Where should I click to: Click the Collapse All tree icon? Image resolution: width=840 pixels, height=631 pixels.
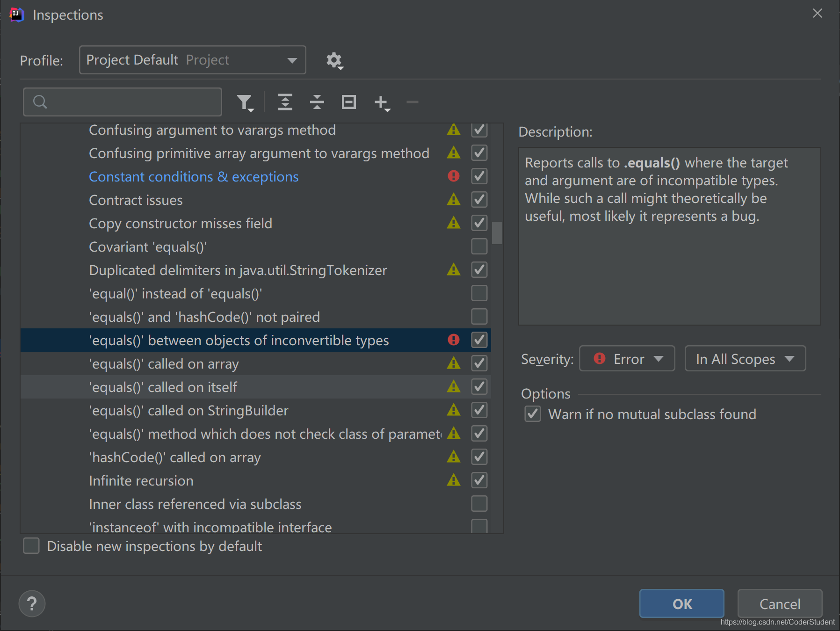tap(317, 102)
